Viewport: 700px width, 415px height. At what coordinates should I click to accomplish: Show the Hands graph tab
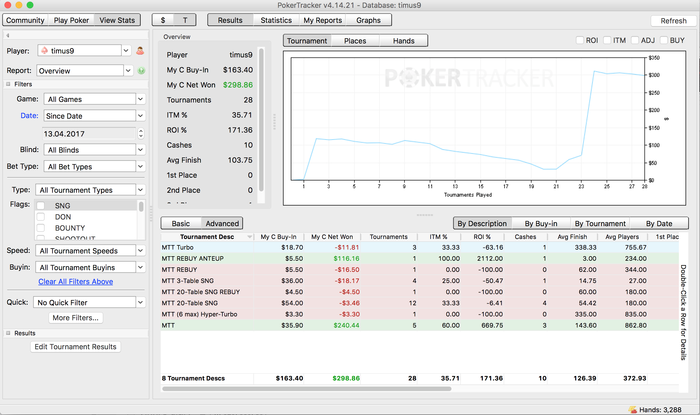[x=404, y=41]
